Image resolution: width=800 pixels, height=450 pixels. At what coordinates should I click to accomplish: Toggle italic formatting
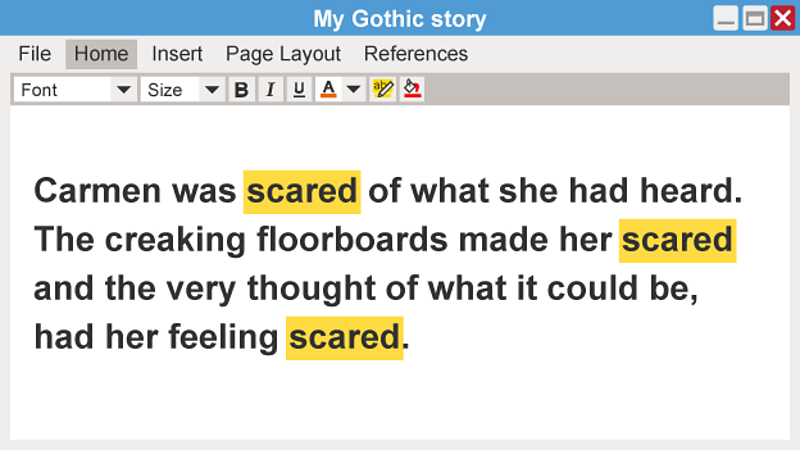coord(270,90)
